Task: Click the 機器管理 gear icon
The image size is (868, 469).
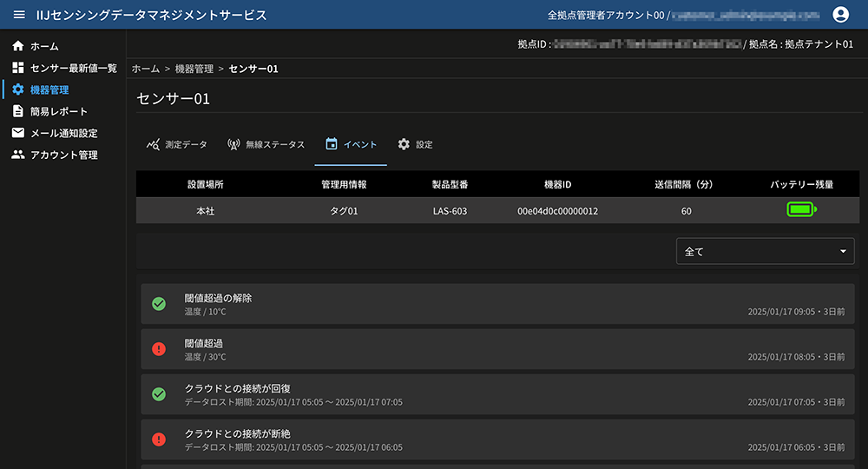Action: [x=18, y=89]
